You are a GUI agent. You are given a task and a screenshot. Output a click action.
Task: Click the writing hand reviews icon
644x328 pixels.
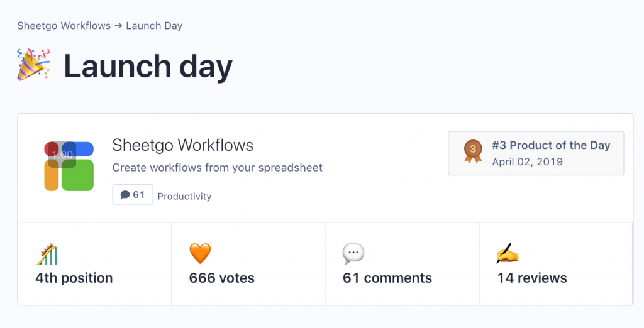[508, 253]
